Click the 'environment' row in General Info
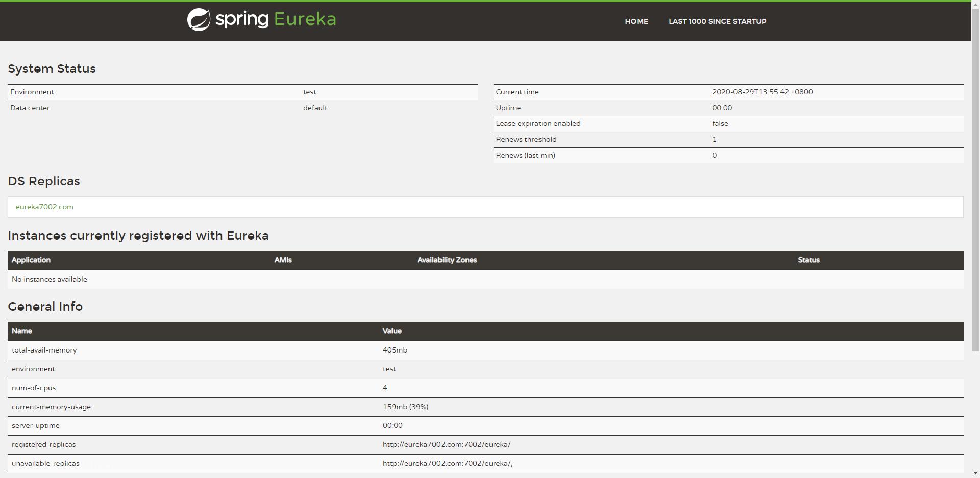This screenshot has height=478, width=980. click(x=485, y=369)
